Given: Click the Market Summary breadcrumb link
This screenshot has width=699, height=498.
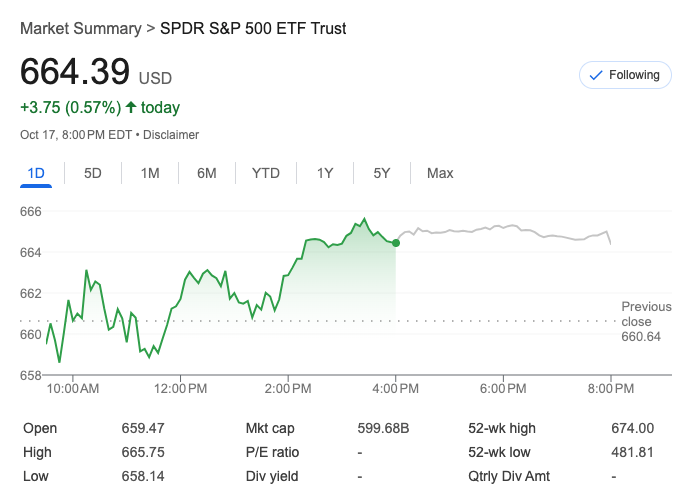Looking at the screenshot, I should pyautogui.click(x=80, y=29).
